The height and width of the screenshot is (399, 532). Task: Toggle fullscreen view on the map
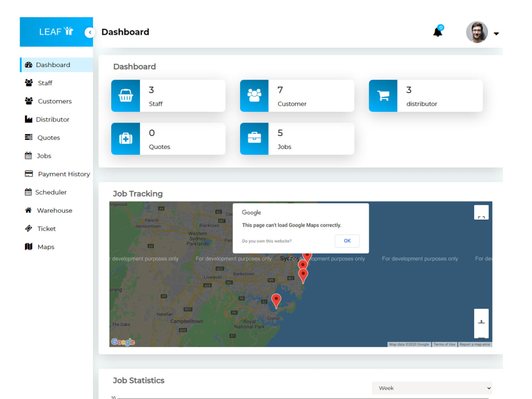[481, 212]
